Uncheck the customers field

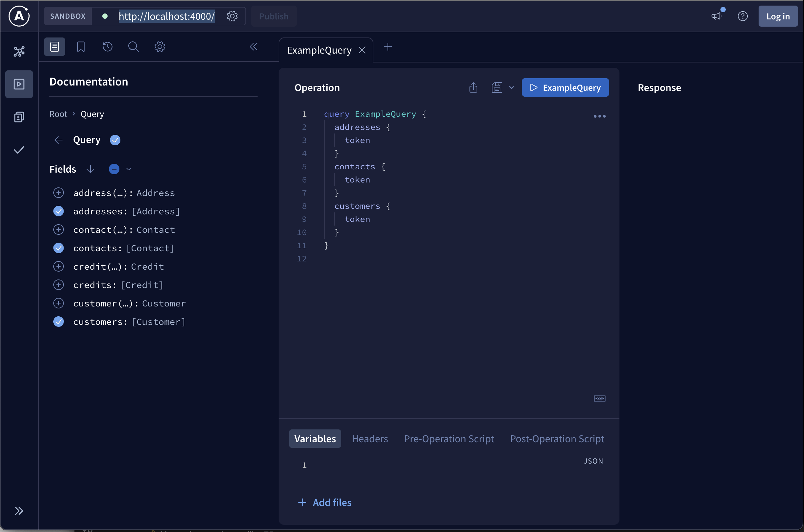[x=59, y=322]
